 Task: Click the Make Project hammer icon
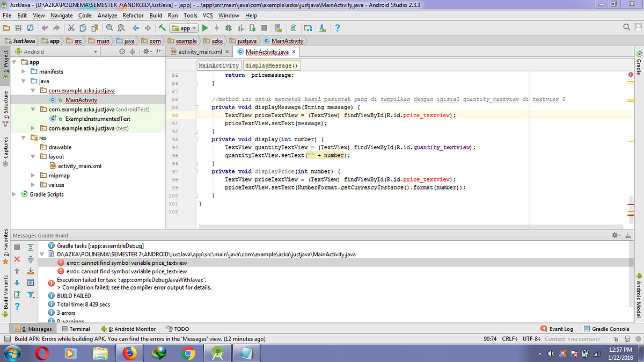tap(162, 28)
